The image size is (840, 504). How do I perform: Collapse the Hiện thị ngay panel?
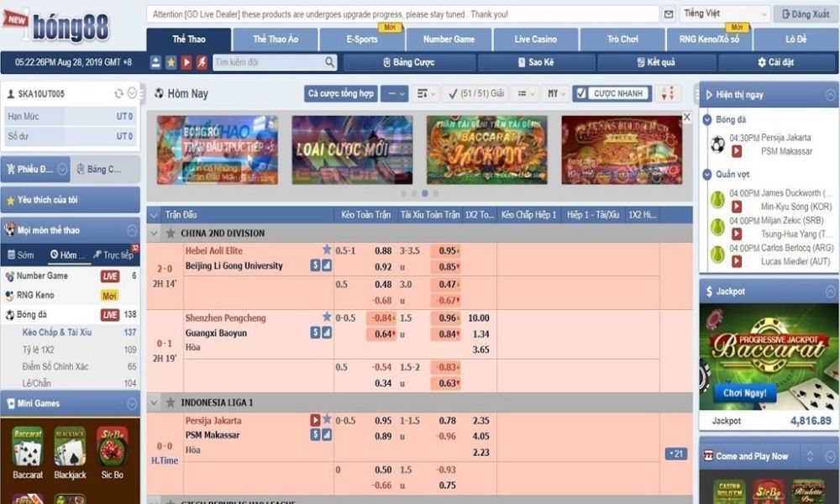pyautogui.click(x=830, y=95)
